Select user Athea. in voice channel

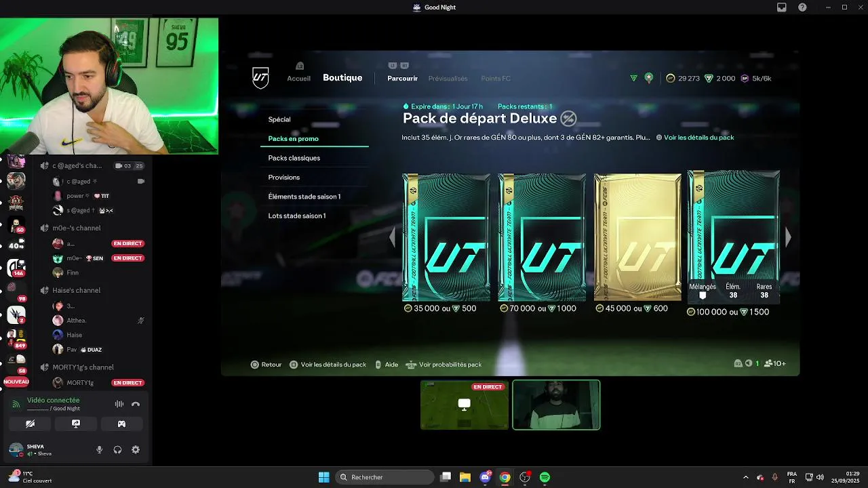pos(76,320)
